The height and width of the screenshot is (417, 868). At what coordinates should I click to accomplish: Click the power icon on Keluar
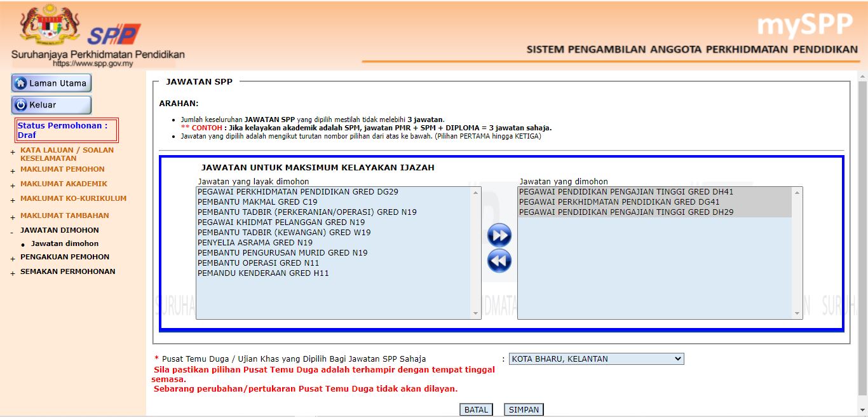point(21,105)
